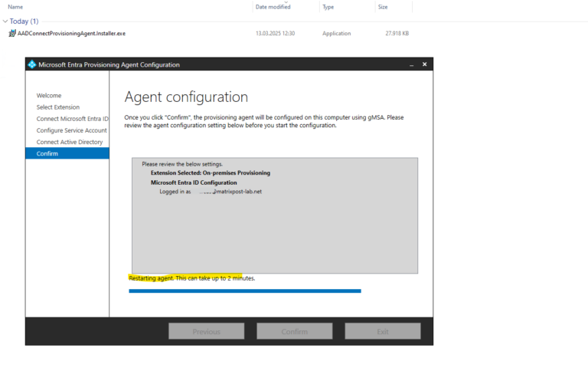Viewport: 588px width, 371px height.
Task: Minimize the Provisioning Agent Configuration window
Action: click(x=411, y=64)
